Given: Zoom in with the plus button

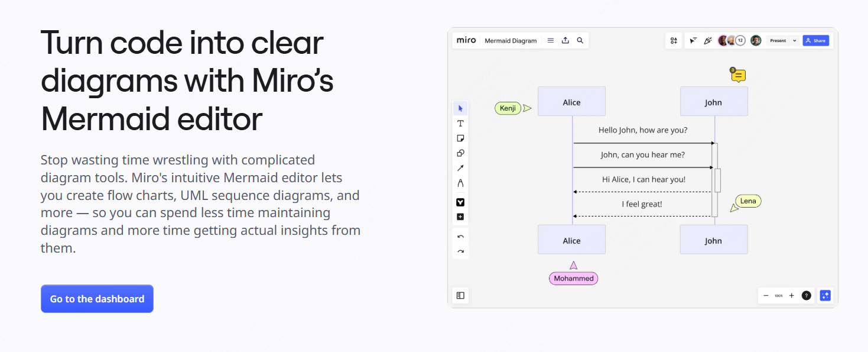Looking at the screenshot, I should 792,295.
